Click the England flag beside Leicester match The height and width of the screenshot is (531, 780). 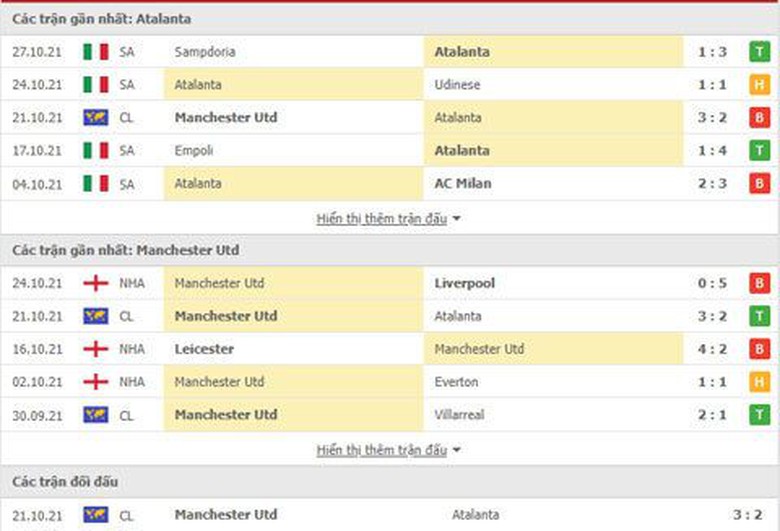[x=96, y=350]
